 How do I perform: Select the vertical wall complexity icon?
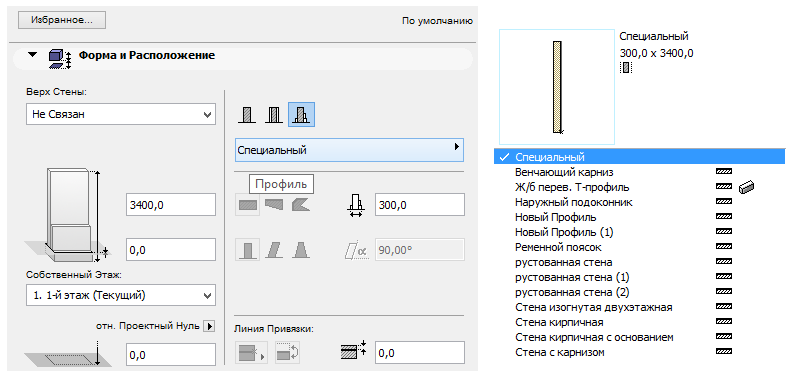247,250
